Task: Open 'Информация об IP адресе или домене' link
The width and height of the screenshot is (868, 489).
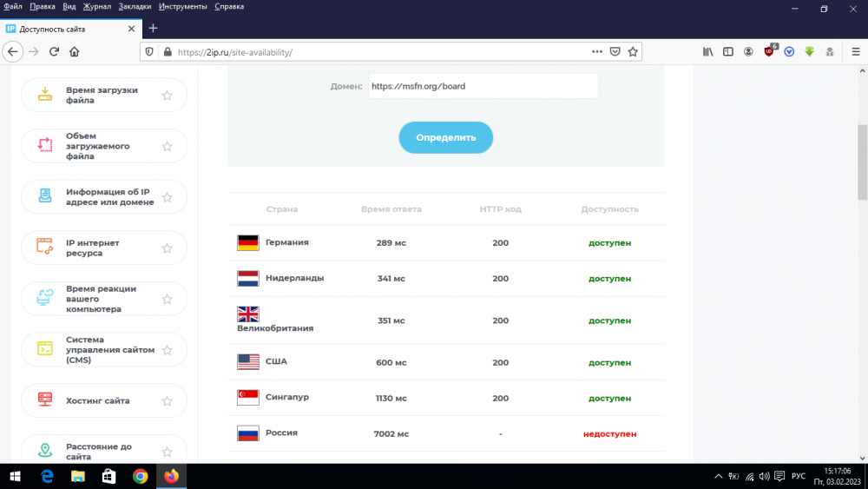Action: 109,197
